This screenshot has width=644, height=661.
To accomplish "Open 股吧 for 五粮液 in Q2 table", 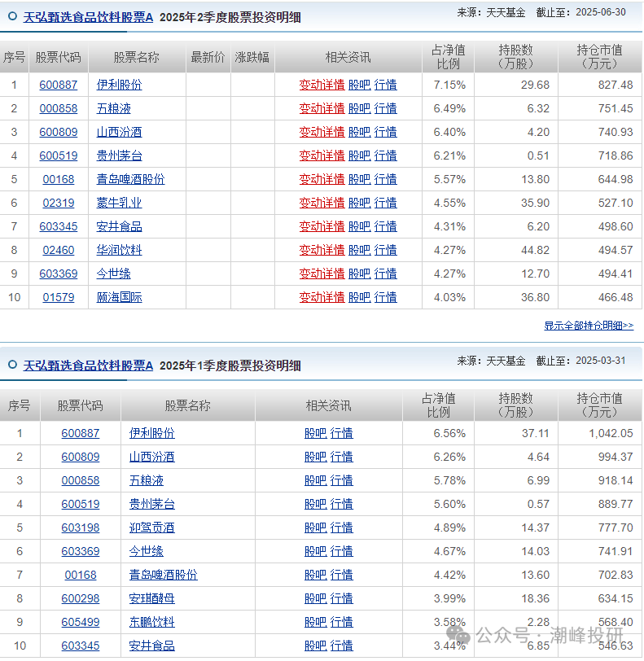I will tap(359, 108).
